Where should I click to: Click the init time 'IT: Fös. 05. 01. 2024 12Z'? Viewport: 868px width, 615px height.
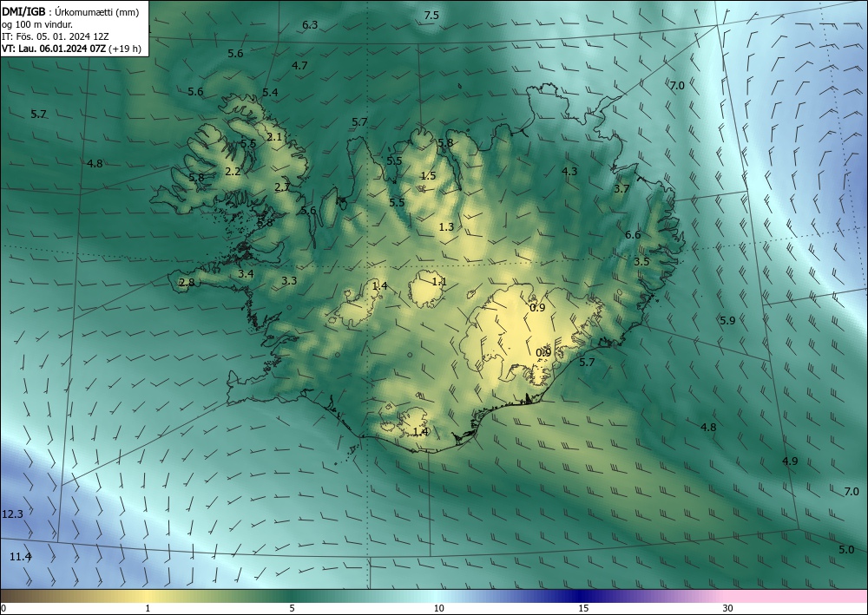56,36
